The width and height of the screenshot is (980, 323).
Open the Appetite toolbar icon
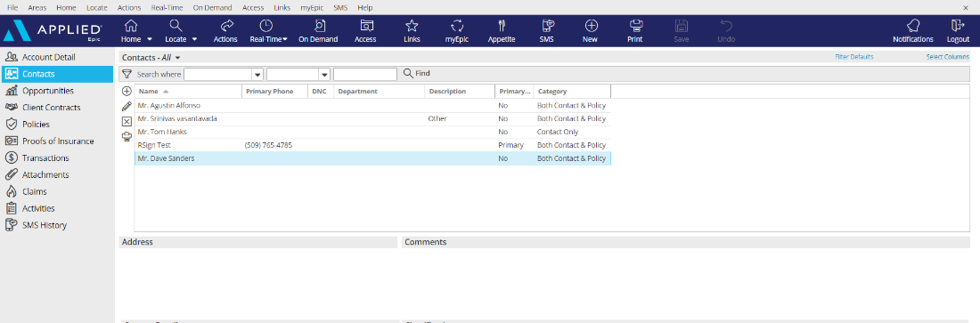(502, 26)
